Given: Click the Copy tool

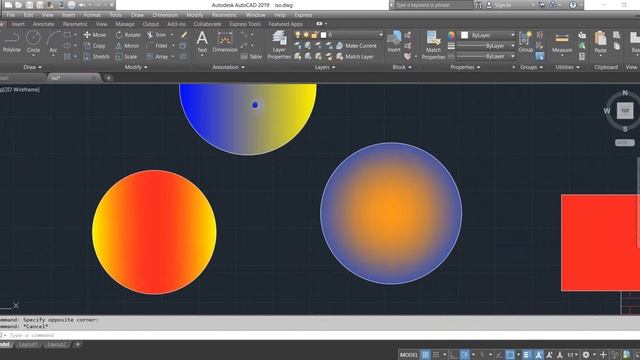Looking at the screenshot, I should click(x=95, y=46).
